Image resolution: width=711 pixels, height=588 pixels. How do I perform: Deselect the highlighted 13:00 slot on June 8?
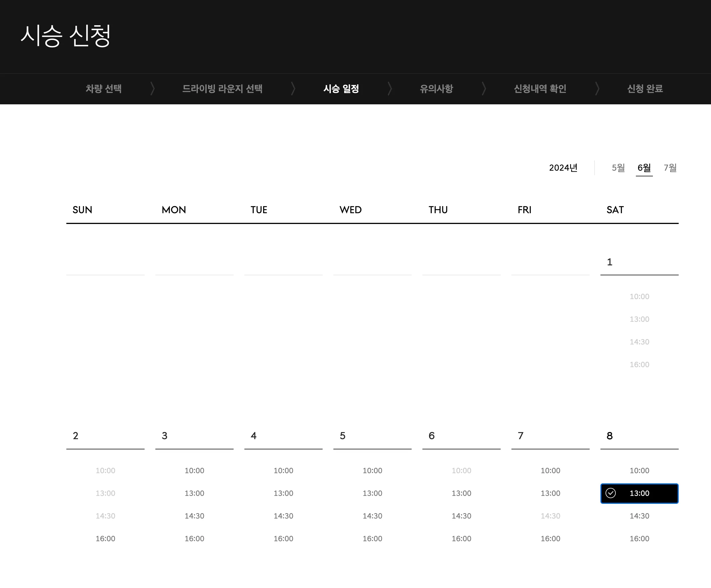point(639,493)
